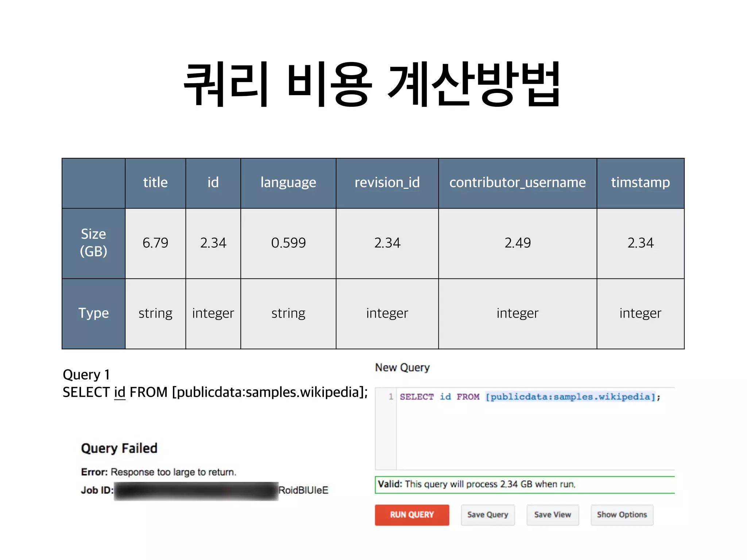
Task: Click the 0.599 size cell
Action: click(x=288, y=243)
